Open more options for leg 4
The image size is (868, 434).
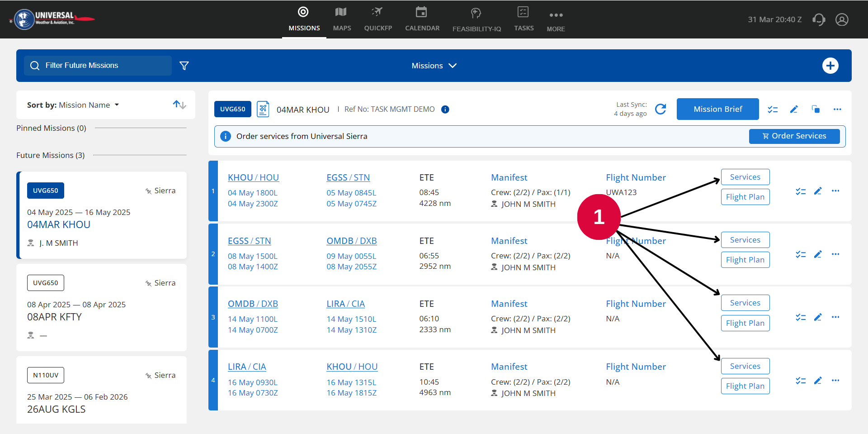[x=835, y=381]
